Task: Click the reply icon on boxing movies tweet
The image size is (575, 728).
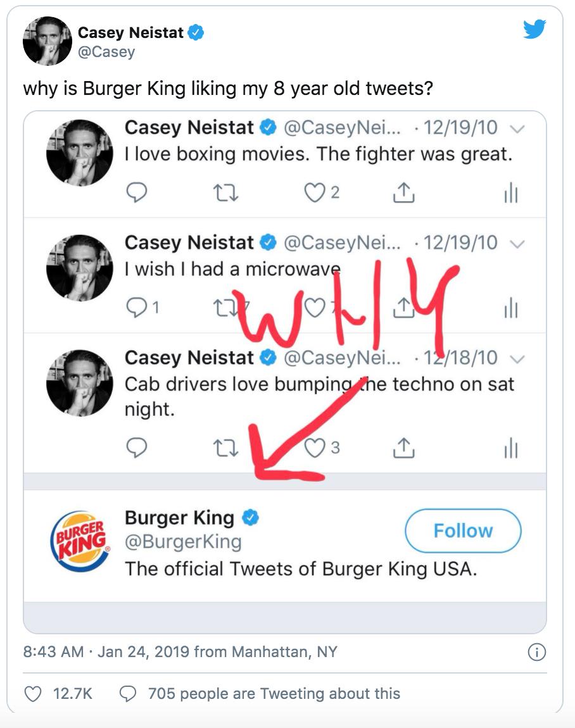Action: point(137,193)
